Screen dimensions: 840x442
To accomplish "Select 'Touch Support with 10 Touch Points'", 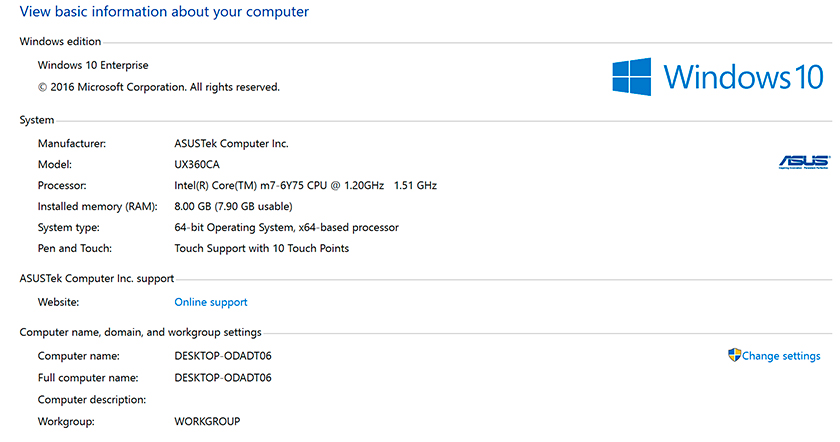I will click(x=261, y=248).
